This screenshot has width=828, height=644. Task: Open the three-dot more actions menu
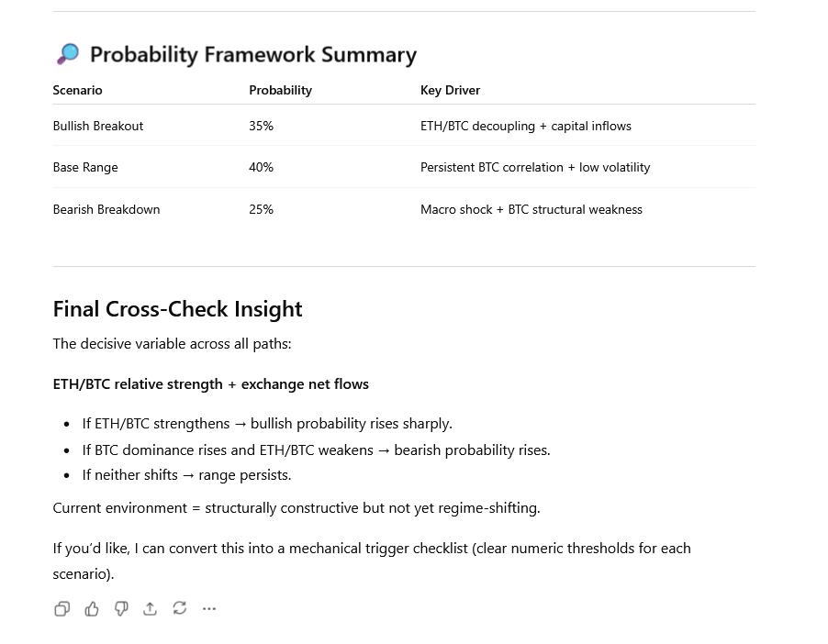pyautogui.click(x=209, y=608)
